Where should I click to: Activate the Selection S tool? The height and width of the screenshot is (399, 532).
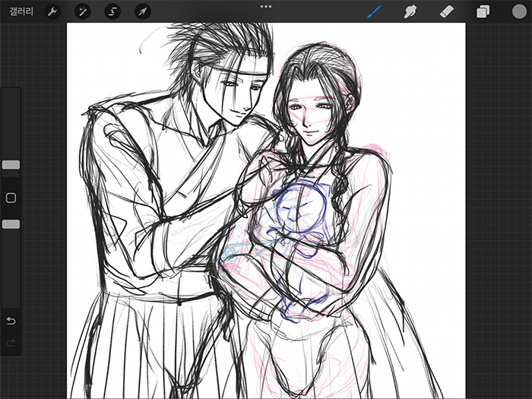(x=112, y=11)
